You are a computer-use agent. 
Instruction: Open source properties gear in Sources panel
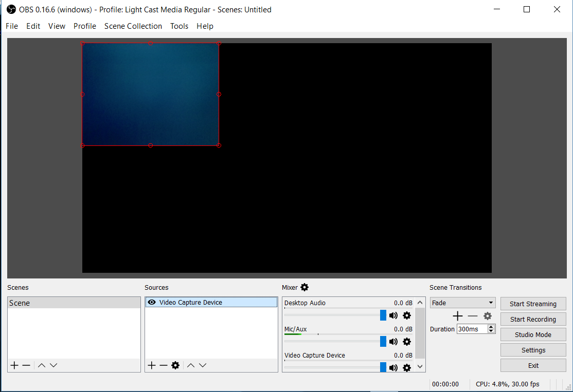[175, 365]
